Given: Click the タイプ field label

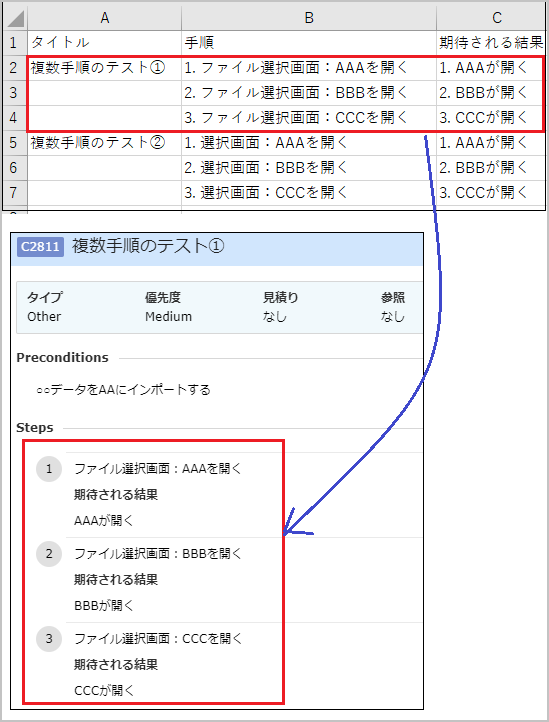Looking at the screenshot, I should click(45, 297).
